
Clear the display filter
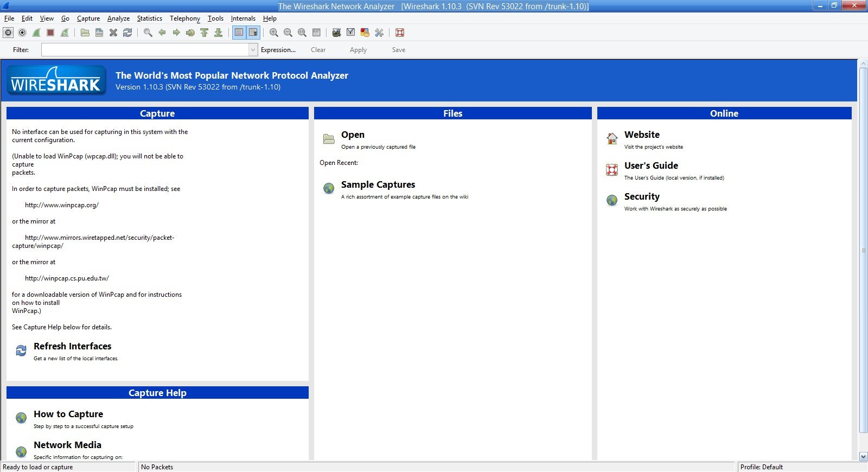(x=318, y=50)
